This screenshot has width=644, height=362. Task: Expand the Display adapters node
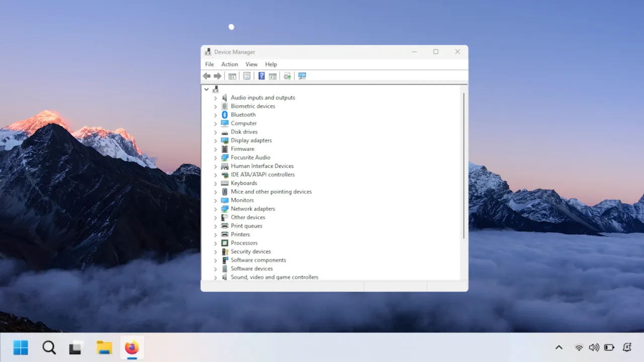[215, 141]
